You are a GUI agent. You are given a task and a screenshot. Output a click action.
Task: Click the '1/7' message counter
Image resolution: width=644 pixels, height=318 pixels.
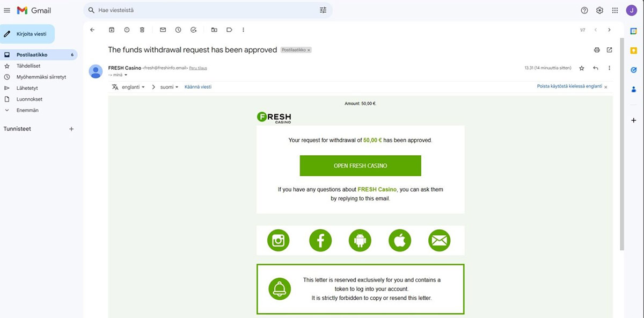tap(582, 30)
